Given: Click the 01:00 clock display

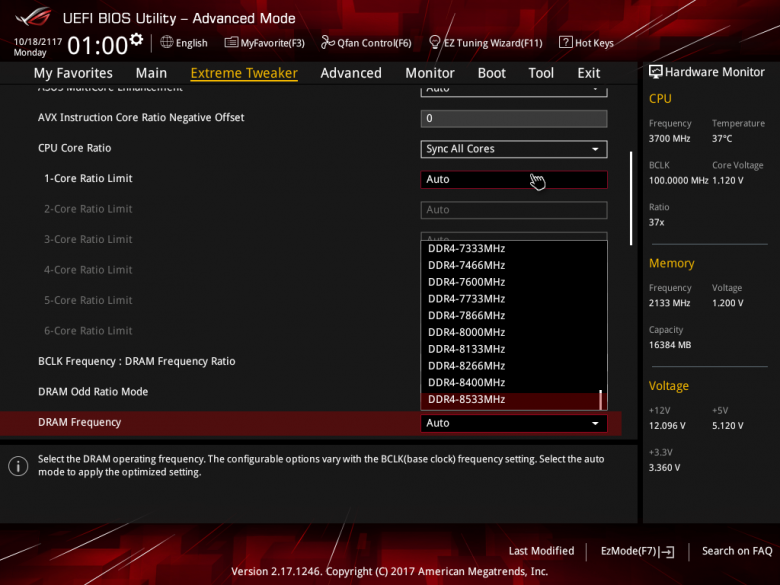Looking at the screenshot, I should [x=98, y=46].
